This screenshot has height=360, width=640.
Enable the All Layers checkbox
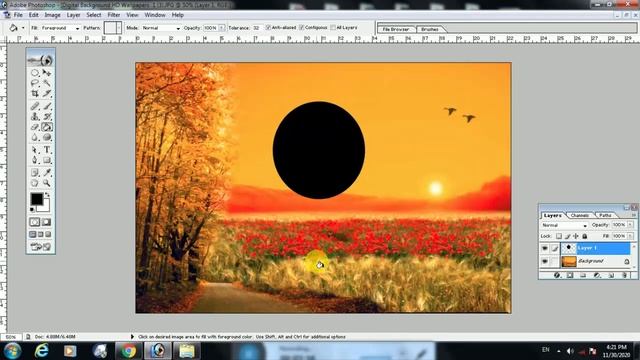pos(333,27)
